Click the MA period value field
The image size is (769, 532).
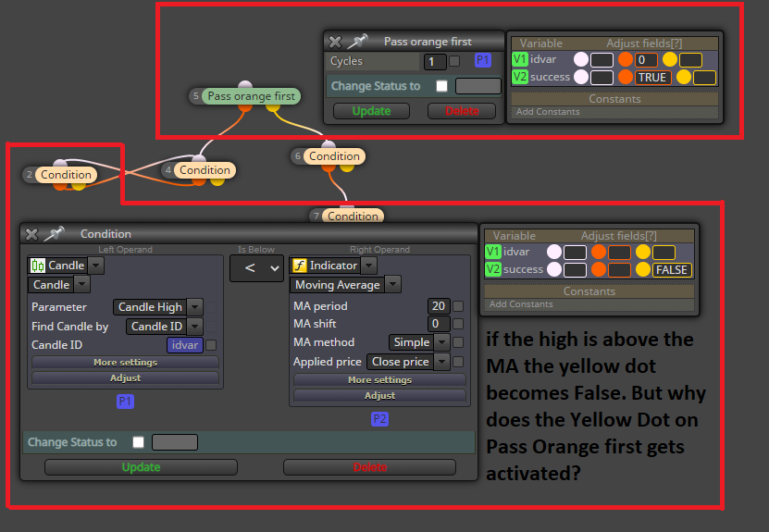tap(439, 306)
